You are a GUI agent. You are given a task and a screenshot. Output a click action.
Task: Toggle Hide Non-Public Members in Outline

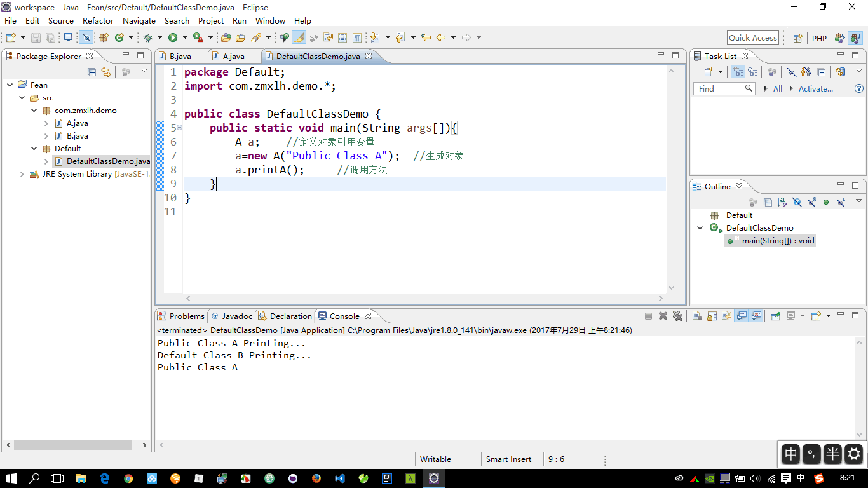tap(826, 202)
